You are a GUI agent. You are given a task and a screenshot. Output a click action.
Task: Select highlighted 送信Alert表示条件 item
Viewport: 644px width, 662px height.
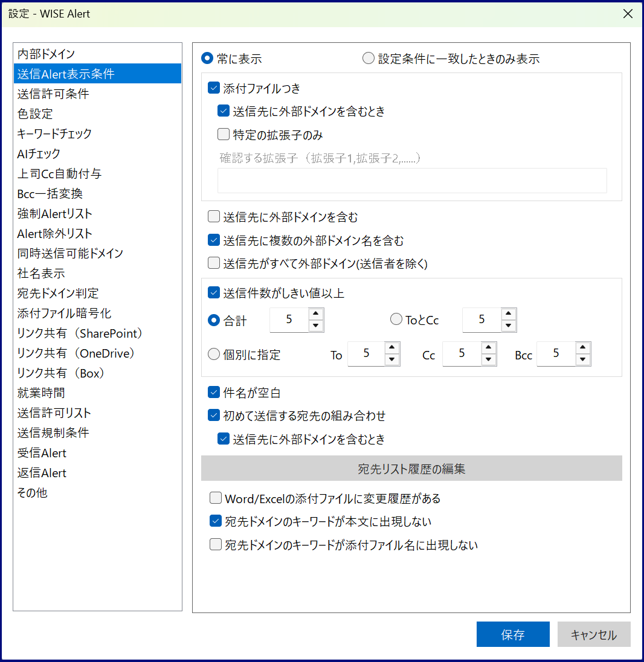point(97,74)
